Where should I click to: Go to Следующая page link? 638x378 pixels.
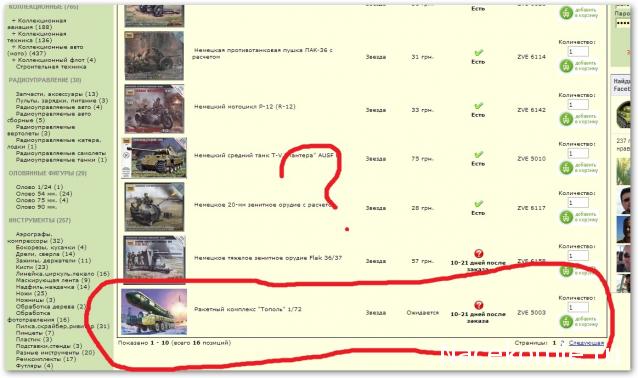point(586,343)
